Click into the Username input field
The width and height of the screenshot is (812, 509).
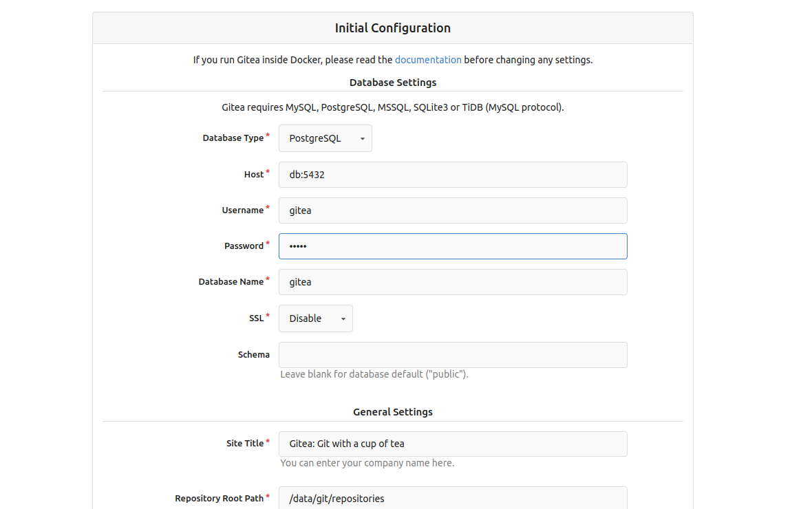(x=452, y=210)
